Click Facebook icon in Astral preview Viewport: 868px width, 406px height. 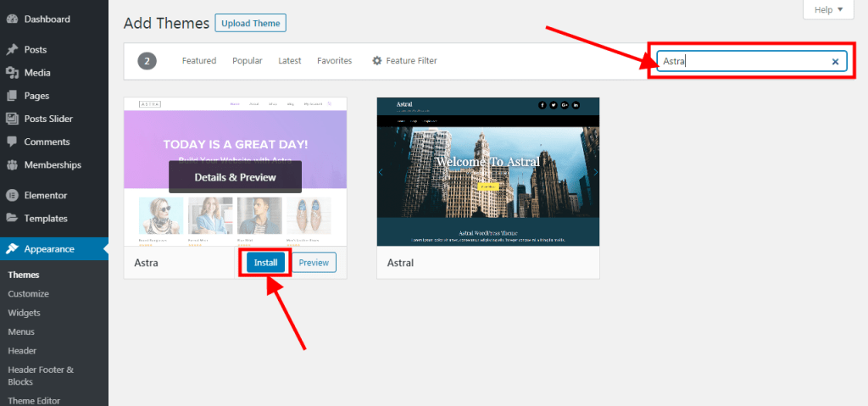[542, 105]
